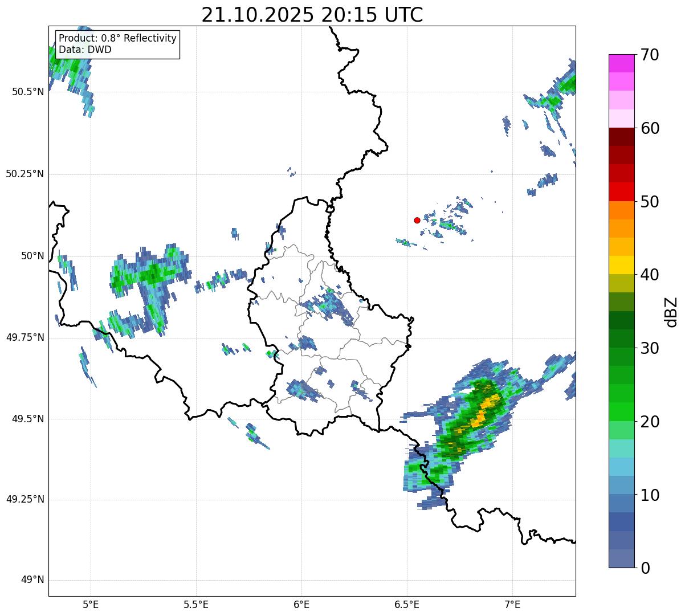The width and height of the screenshot is (685, 616).
Task: Click the 50.5°N latitude label
Action: point(28,92)
